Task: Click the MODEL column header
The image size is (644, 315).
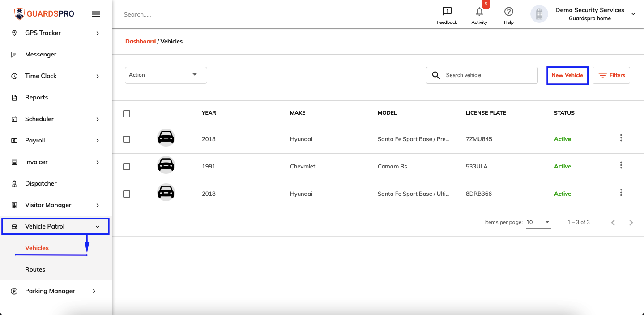Action: 387,113
